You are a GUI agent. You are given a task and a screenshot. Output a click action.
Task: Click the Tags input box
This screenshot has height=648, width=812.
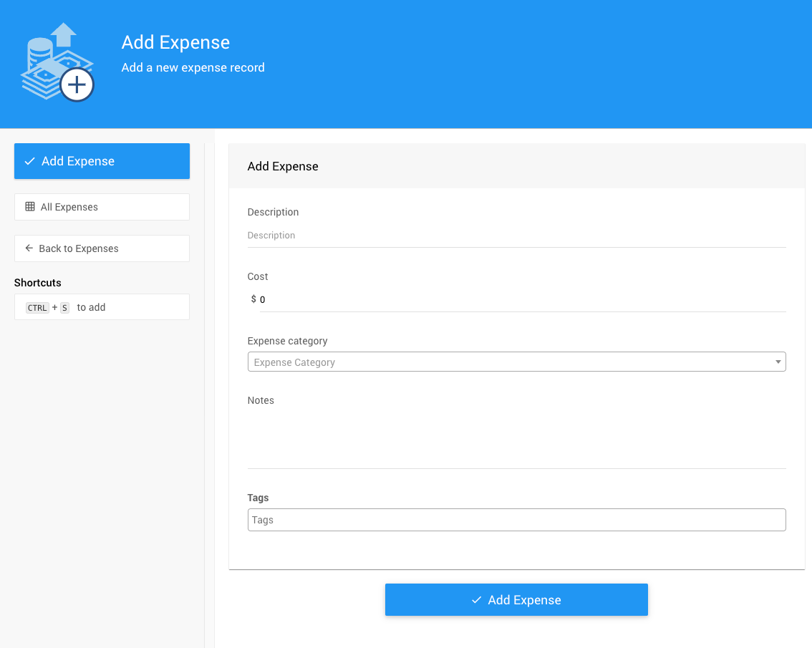click(x=516, y=520)
